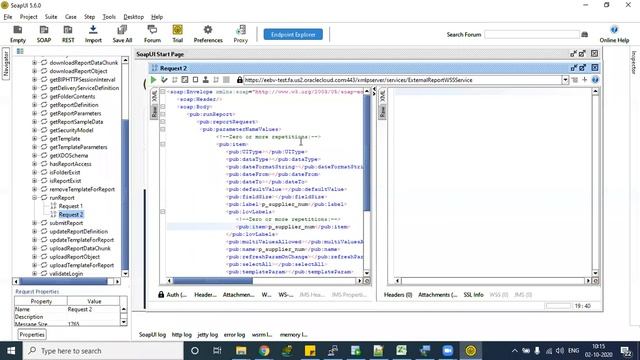The image size is (640, 360).
Task: Expand the getFolderContents tree node
Action: (x=35, y=96)
